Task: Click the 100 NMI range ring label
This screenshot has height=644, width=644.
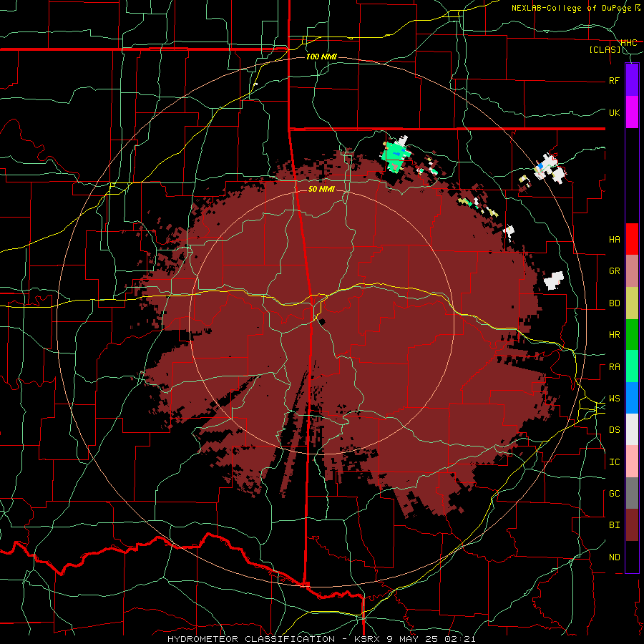Action: click(x=321, y=57)
